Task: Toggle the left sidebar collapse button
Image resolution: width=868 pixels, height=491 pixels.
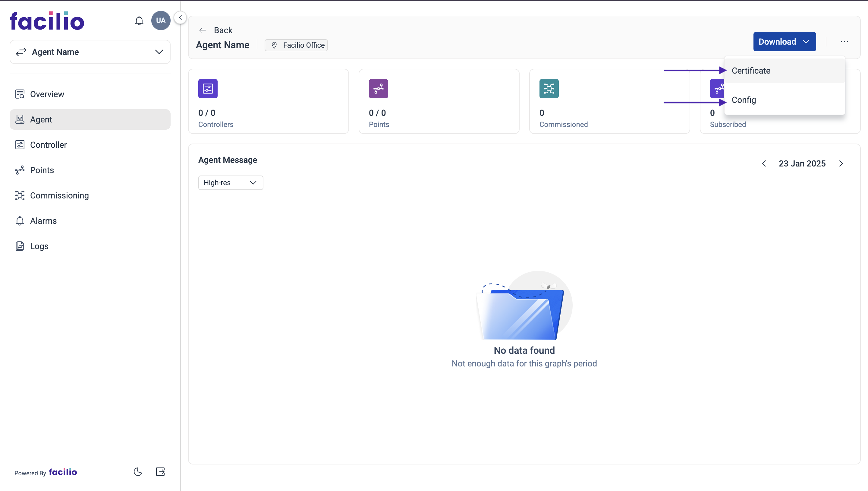Action: click(x=180, y=18)
